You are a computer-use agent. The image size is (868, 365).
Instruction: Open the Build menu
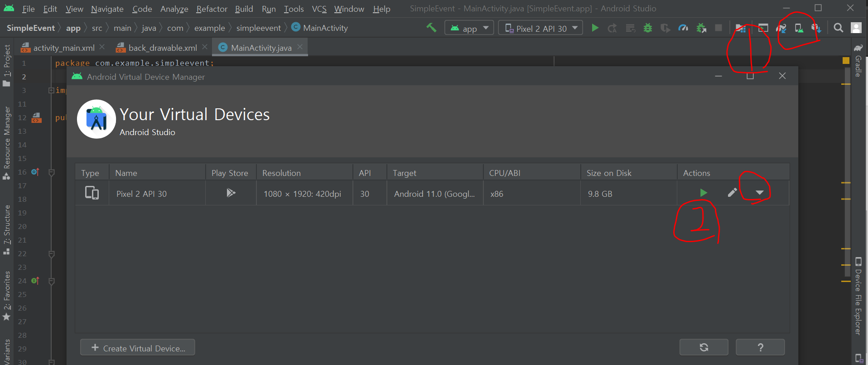(244, 9)
